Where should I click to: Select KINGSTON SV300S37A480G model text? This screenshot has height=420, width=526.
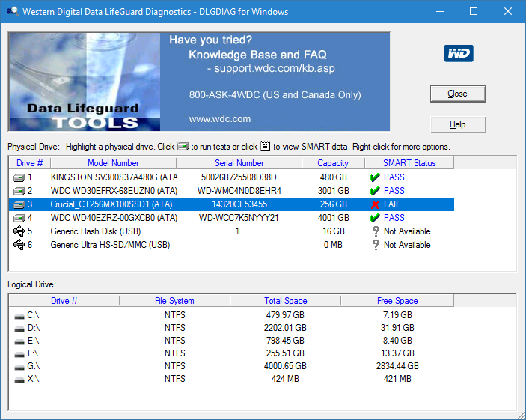coord(114,177)
